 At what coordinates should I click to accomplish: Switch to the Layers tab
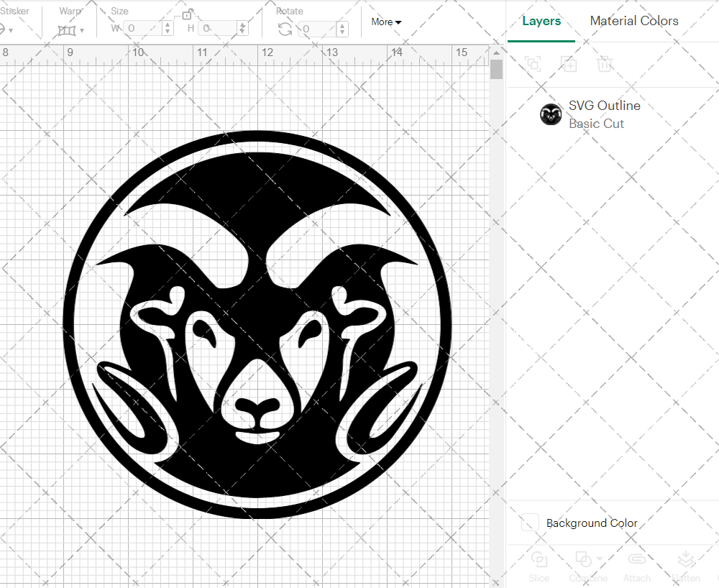click(541, 21)
